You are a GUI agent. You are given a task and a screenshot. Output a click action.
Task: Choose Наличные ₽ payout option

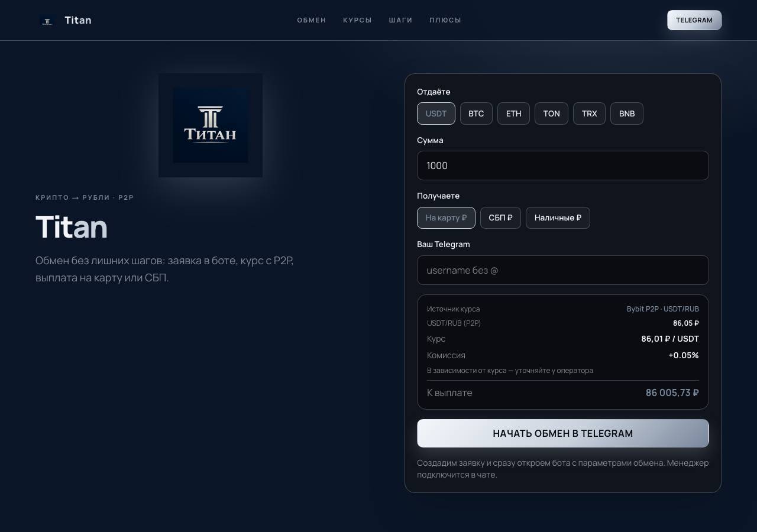(558, 218)
